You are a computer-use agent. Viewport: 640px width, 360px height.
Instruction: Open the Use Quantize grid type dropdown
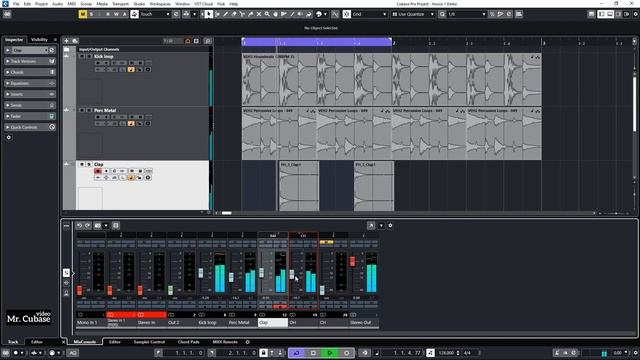tap(413, 14)
